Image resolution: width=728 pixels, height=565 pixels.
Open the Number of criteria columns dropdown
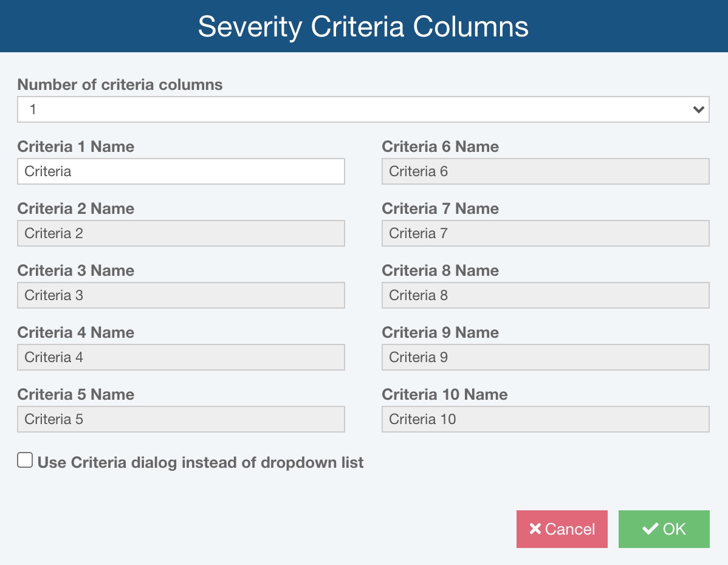coord(363,109)
